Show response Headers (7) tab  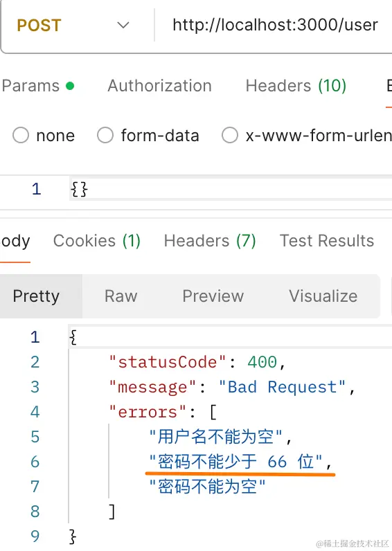(x=210, y=241)
